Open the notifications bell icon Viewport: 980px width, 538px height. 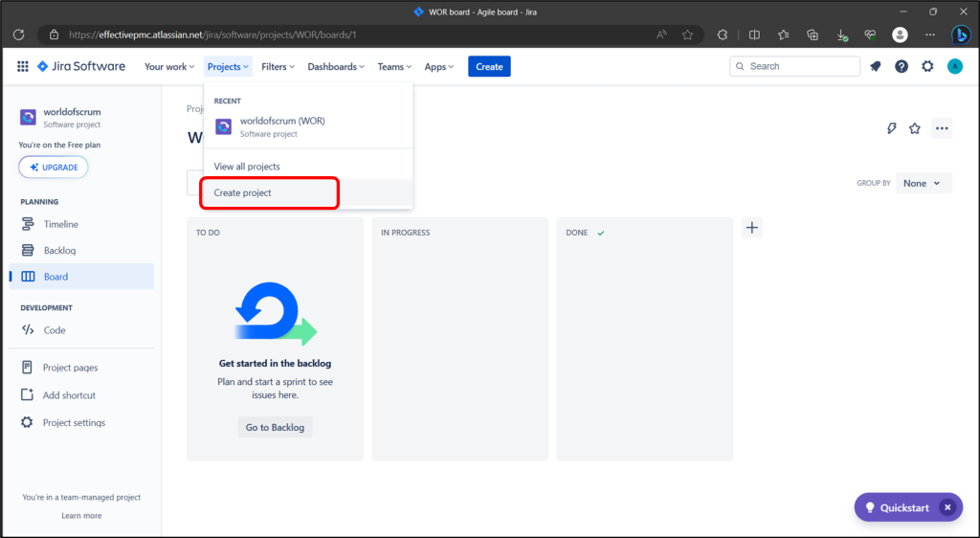875,66
